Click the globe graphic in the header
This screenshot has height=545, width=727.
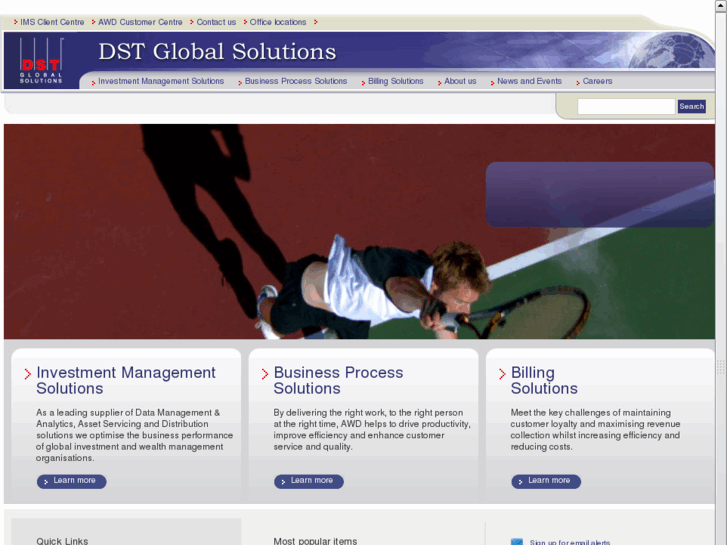[670, 50]
